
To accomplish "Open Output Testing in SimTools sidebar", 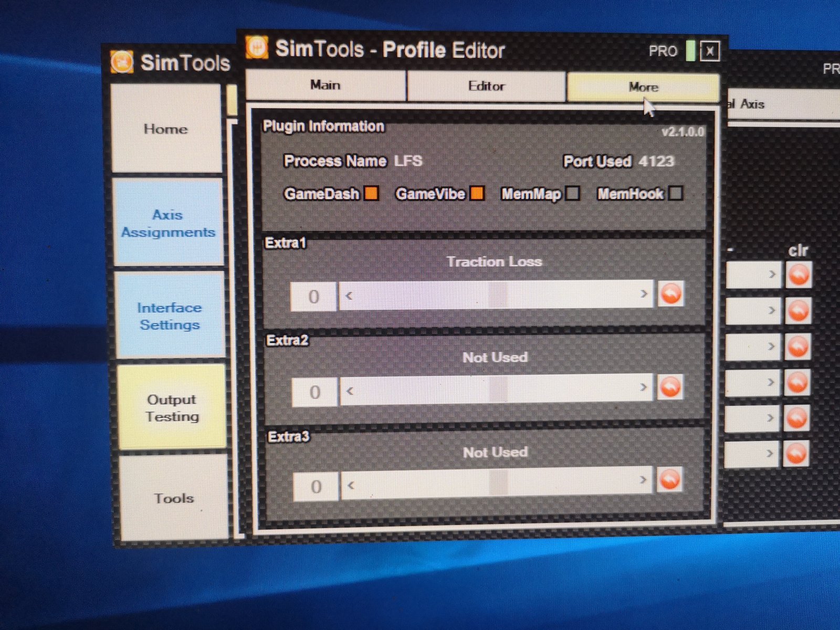I will (x=172, y=408).
